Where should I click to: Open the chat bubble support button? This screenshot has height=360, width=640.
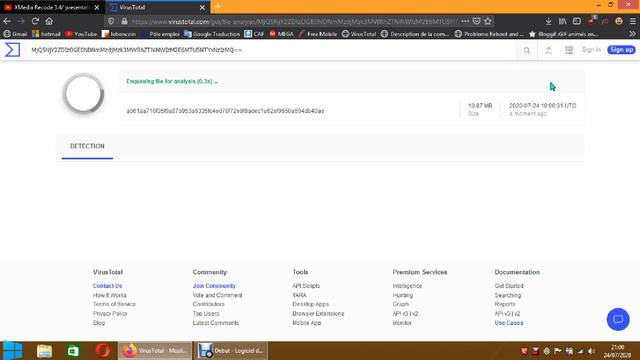[x=618, y=319]
